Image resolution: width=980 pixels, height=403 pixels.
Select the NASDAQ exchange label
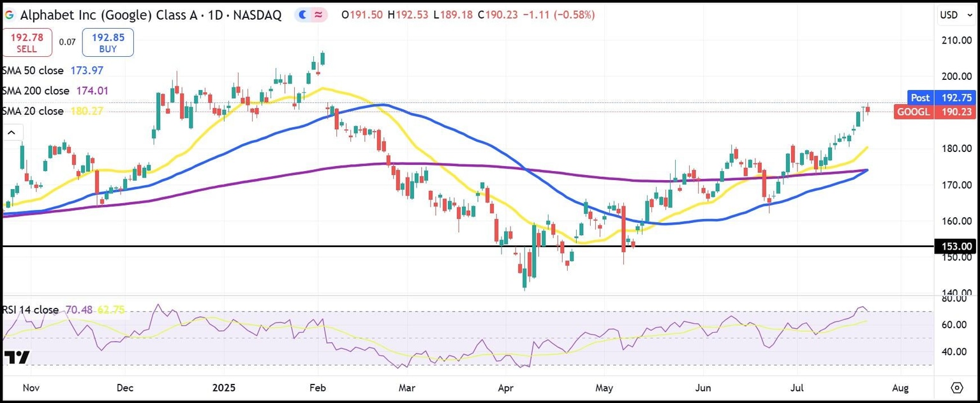click(258, 15)
